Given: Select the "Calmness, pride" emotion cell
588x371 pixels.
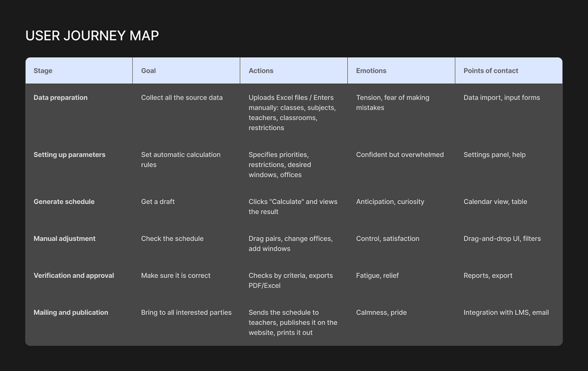Looking at the screenshot, I should pyautogui.click(x=381, y=312).
